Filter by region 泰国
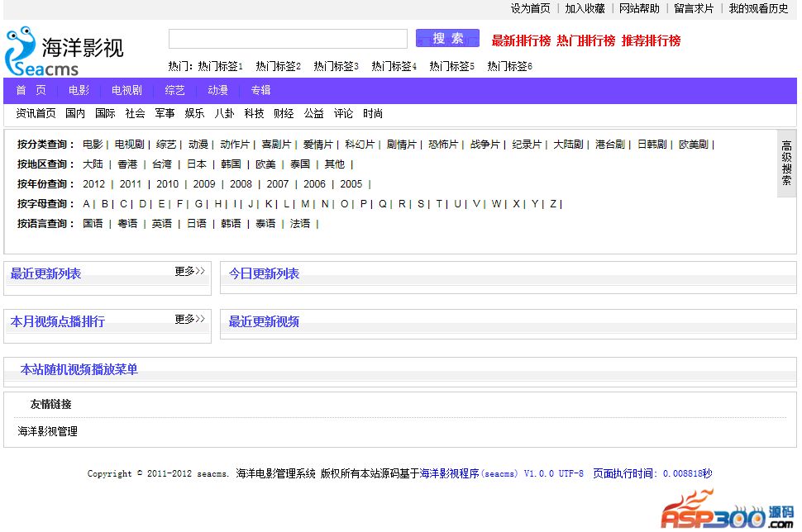 coord(300,164)
